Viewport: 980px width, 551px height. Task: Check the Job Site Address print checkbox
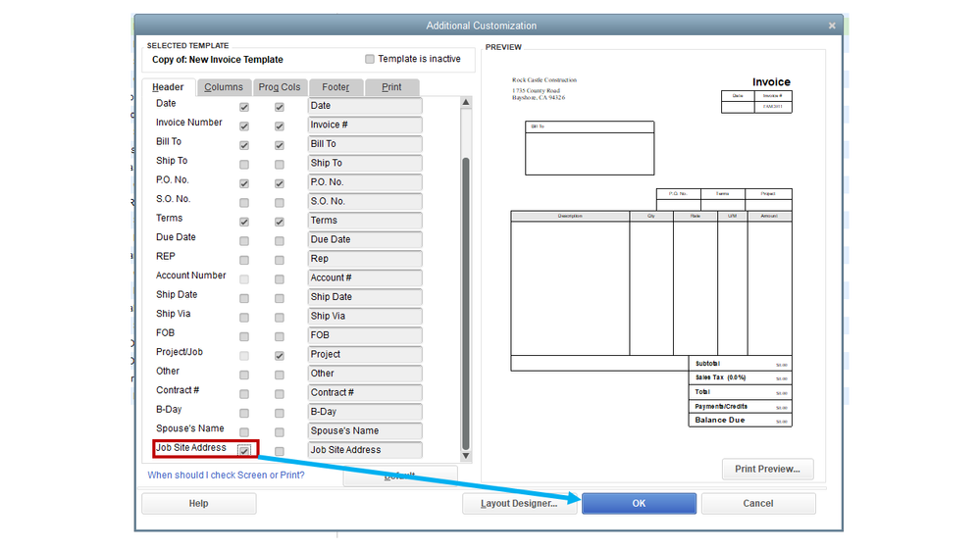pyautogui.click(x=280, y=451)
